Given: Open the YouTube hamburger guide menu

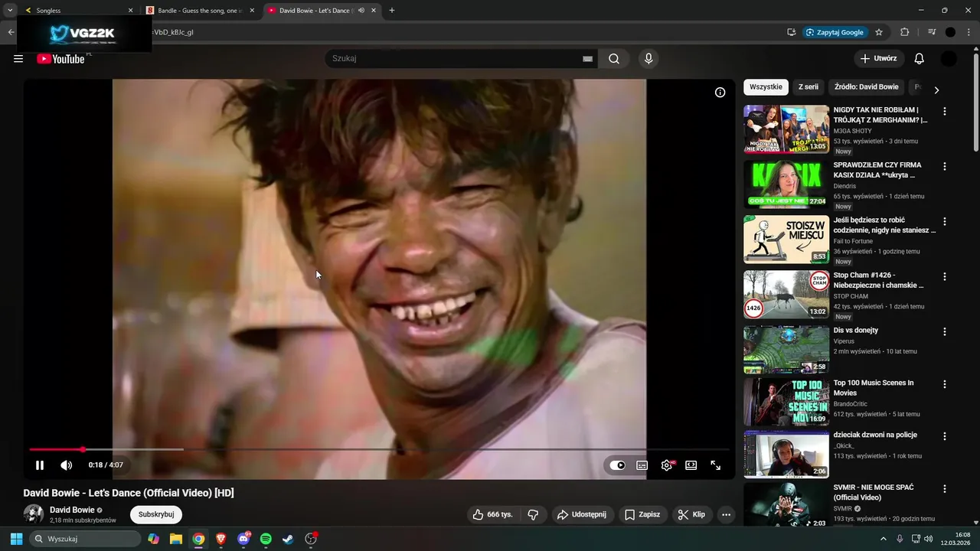Looking at the screenshot, I should click(18, 59).
